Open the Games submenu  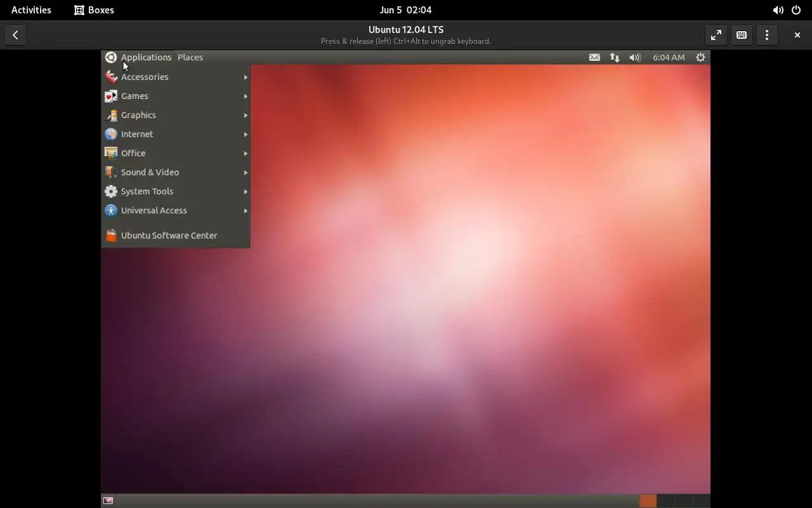(176, 96)
